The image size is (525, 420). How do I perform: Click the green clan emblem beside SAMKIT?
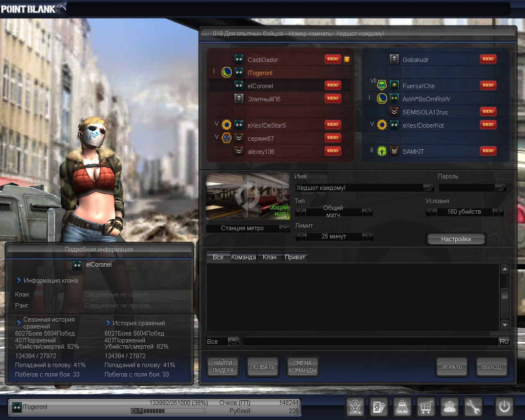click(382, 151)
